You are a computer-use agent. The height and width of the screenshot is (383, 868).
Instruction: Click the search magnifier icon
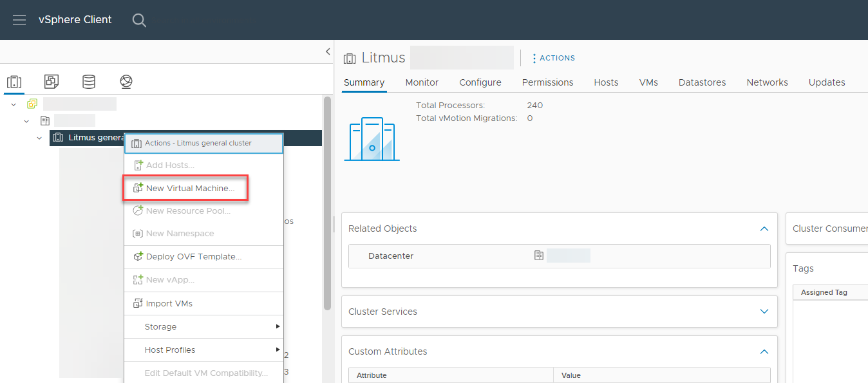pyautogui.click(x=139, y=20)
